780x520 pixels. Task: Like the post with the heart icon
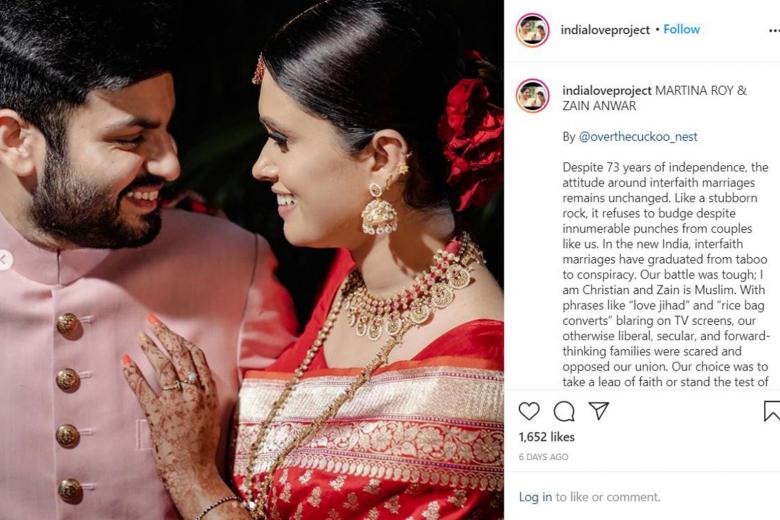(529, 411)
